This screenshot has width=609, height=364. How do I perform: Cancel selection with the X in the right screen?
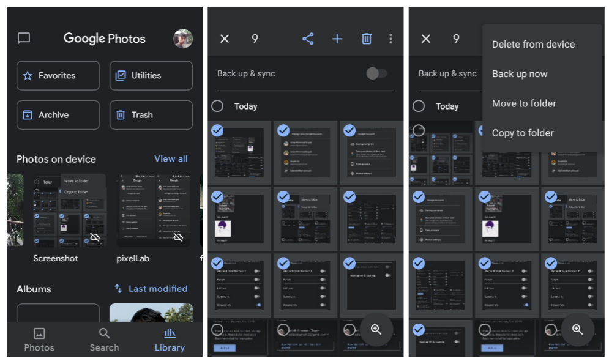click(x=425, y=39)
